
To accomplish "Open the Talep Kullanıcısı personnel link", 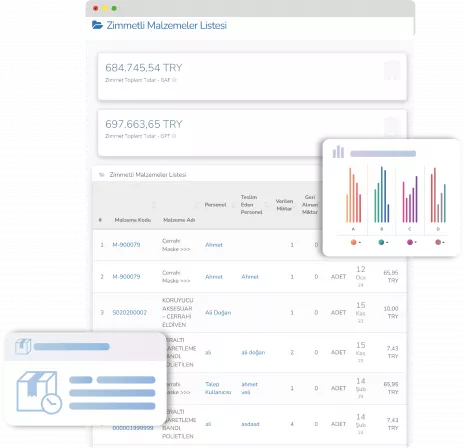I will tap(218, 388).
